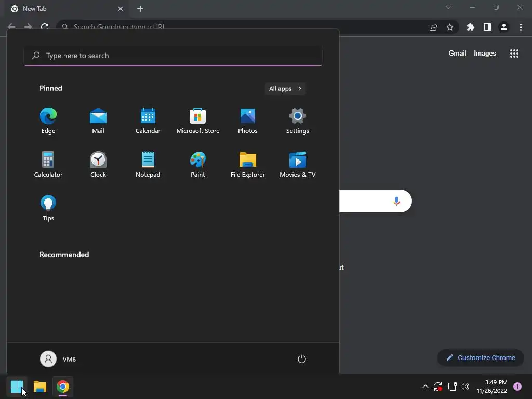Open the Paint app

pos(198,165)
